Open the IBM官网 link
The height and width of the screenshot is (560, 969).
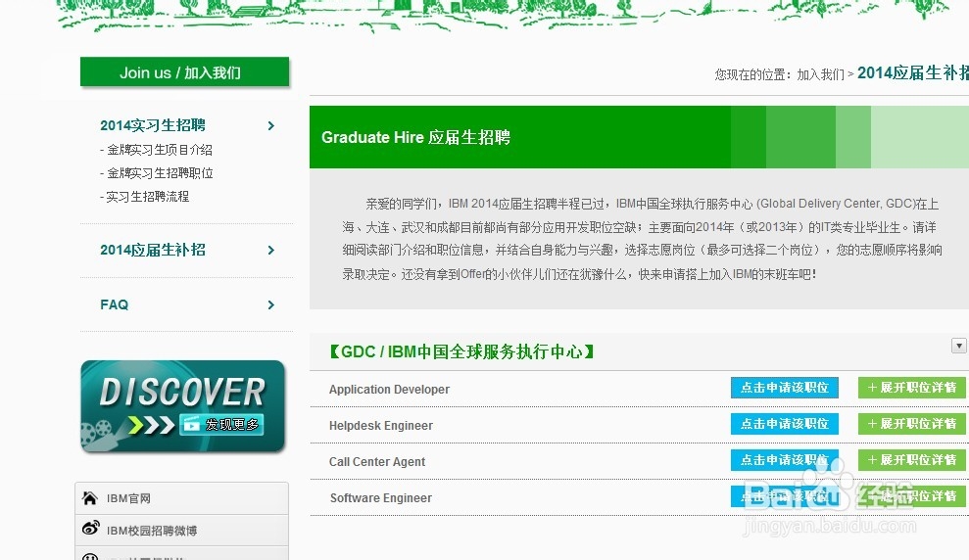coord(128,498)
